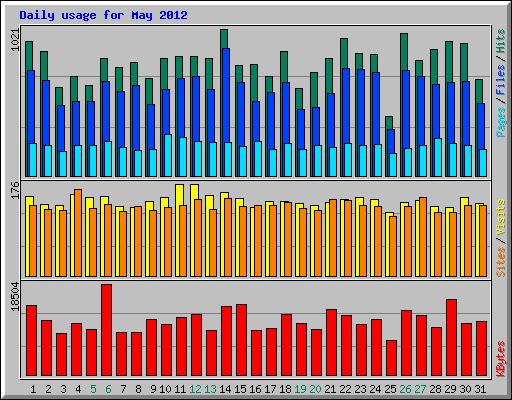Select the red KBytes bar for day 15

click(242, 340)
